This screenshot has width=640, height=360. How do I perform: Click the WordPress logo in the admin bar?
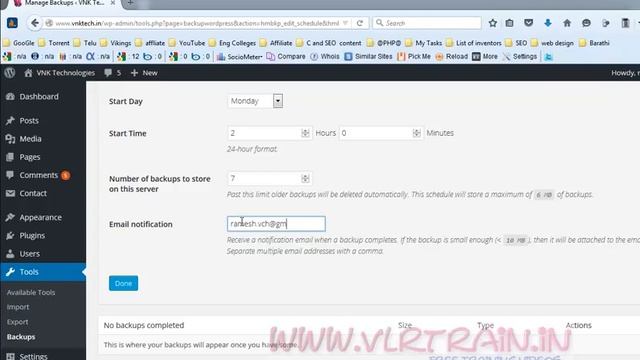[x=10, y=73]
